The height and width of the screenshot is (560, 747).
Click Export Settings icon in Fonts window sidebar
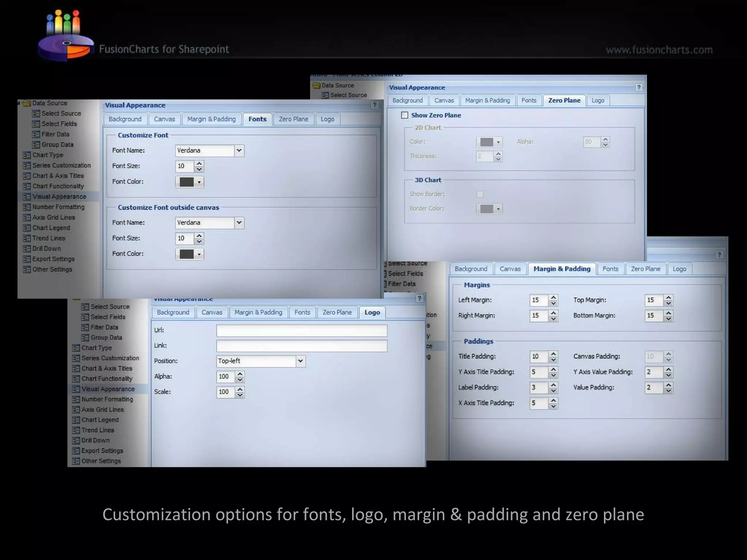[27, 259]
